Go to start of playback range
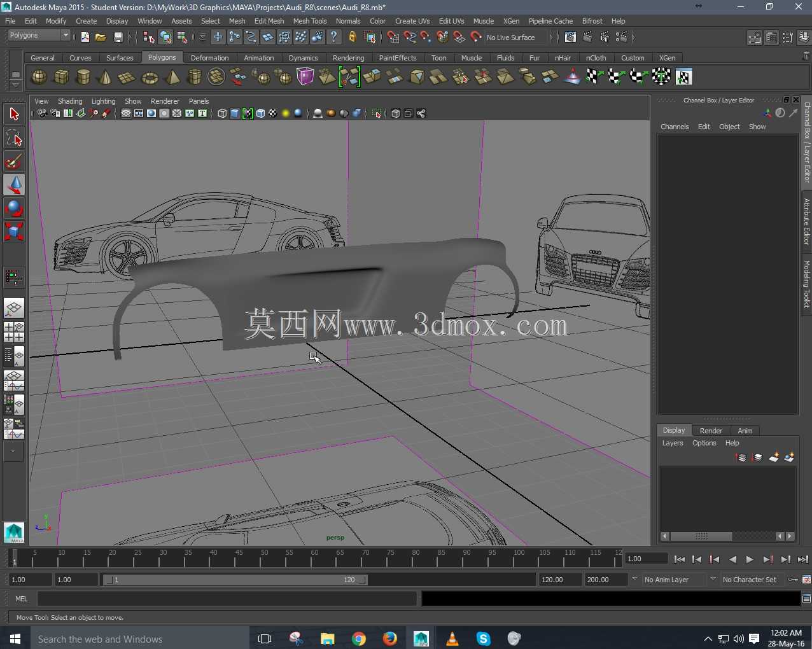 click(x=680, y=559)
